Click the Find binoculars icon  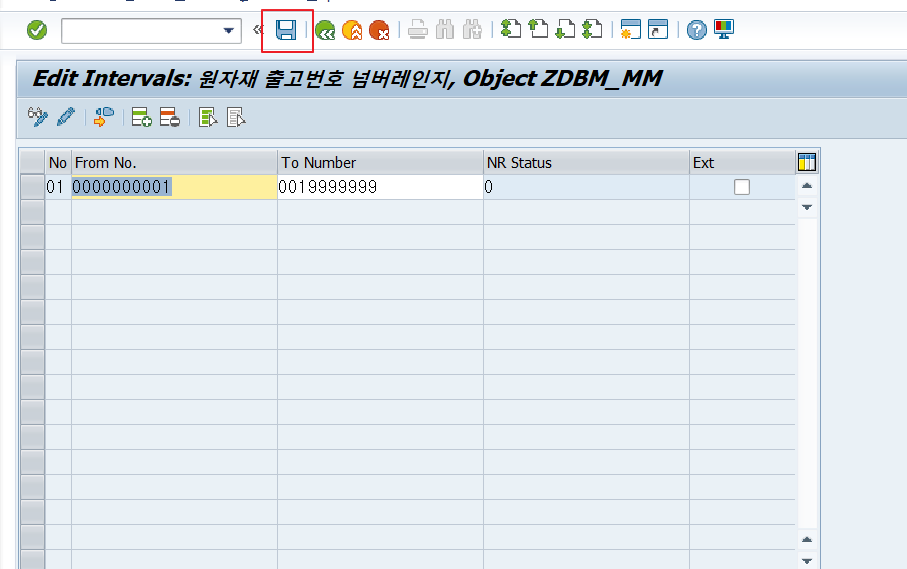pyautogui.click(x=445, y=29)
